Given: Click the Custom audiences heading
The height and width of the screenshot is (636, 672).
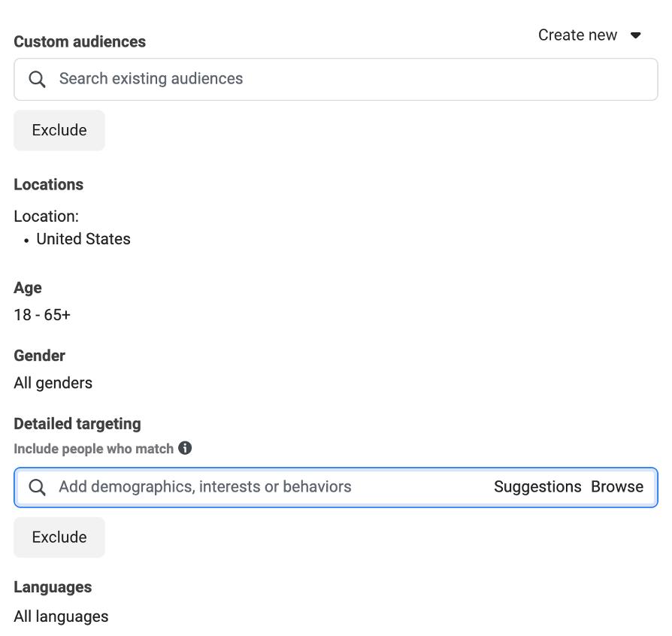Looking at the screenshot, I should (80, 42).
